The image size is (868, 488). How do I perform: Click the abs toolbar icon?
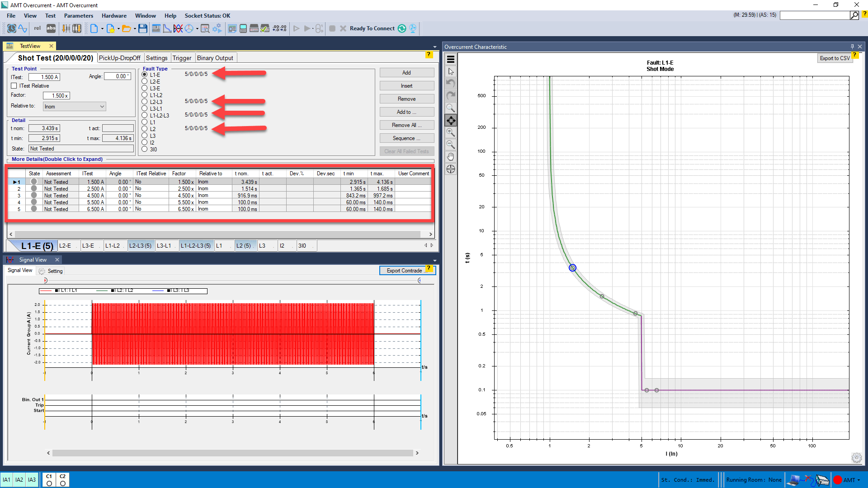[x=51, y=28]
